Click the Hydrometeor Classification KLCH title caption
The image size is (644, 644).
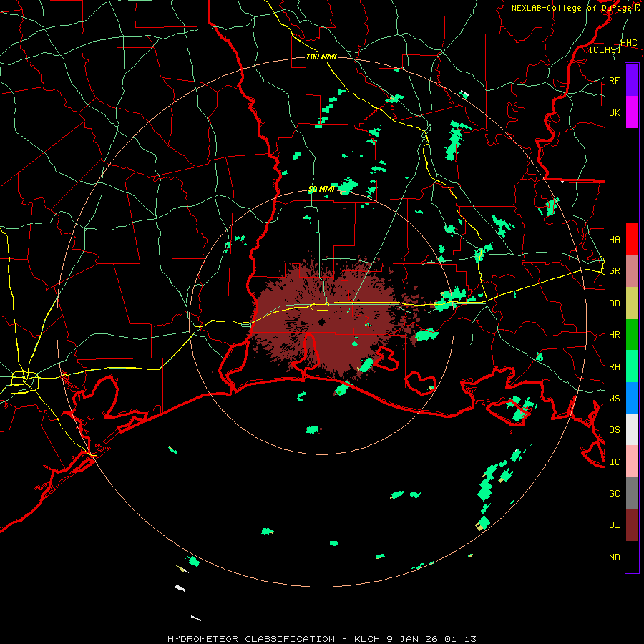point(321,639)
